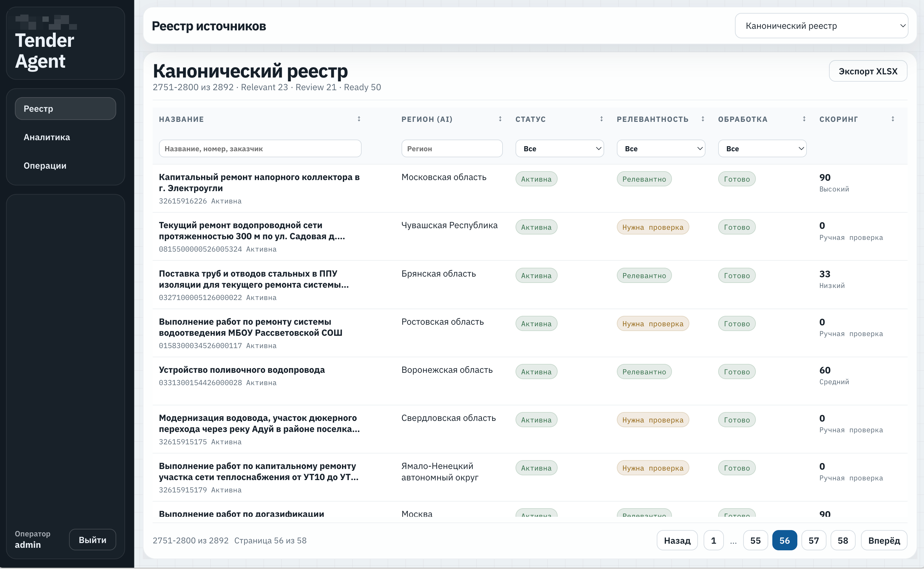The image size is (924, 569).
Task: Select the Реестр sidebar item
Action: click(65, 108)
